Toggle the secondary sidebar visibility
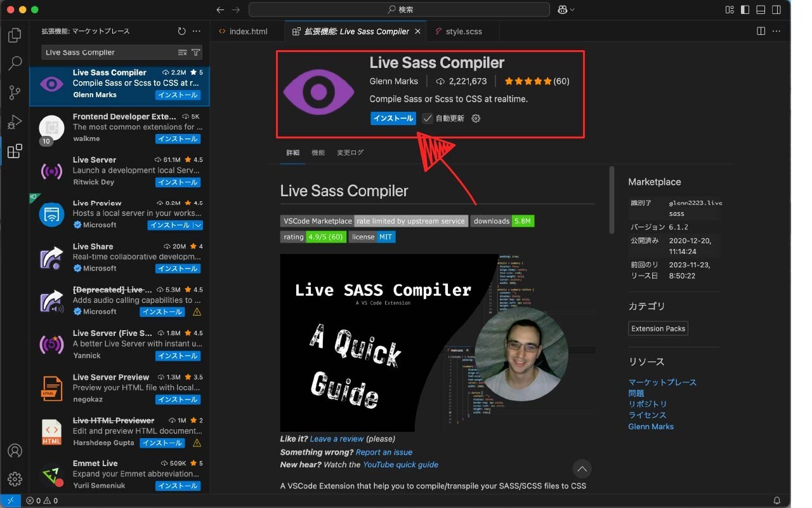Image resolution: width=812 pixels, height=508 pixels. 776,10
